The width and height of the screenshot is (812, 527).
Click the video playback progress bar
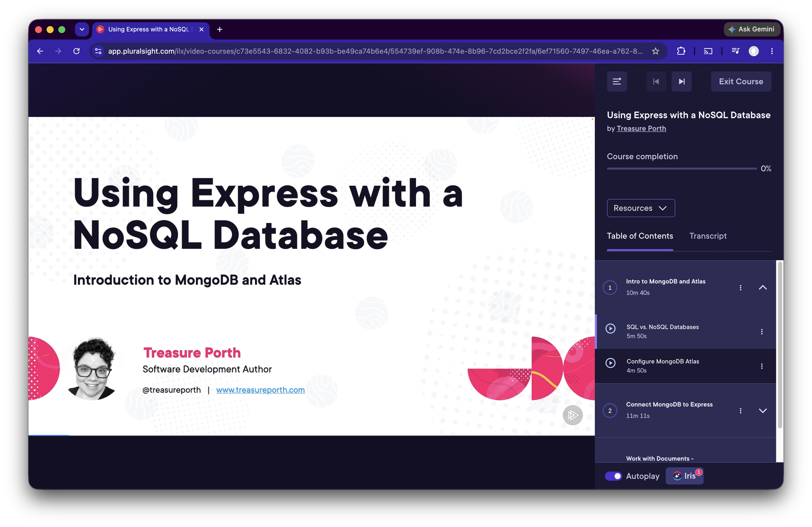311,435
